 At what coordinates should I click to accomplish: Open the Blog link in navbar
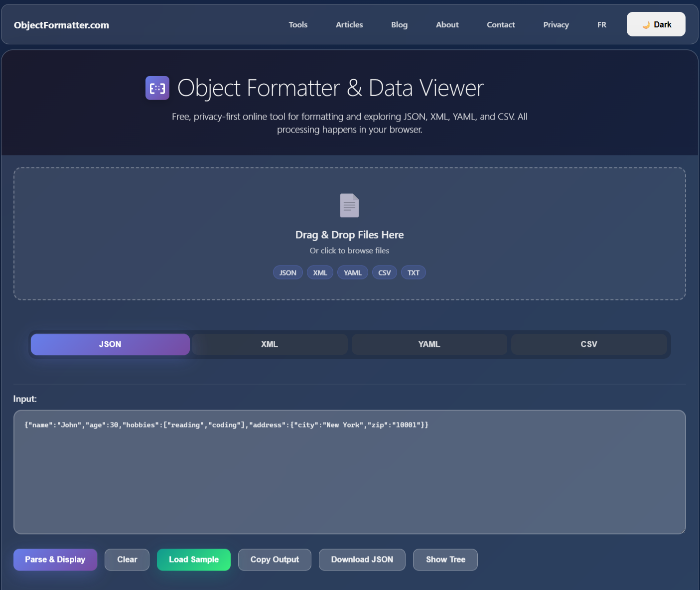click(399, 25)
